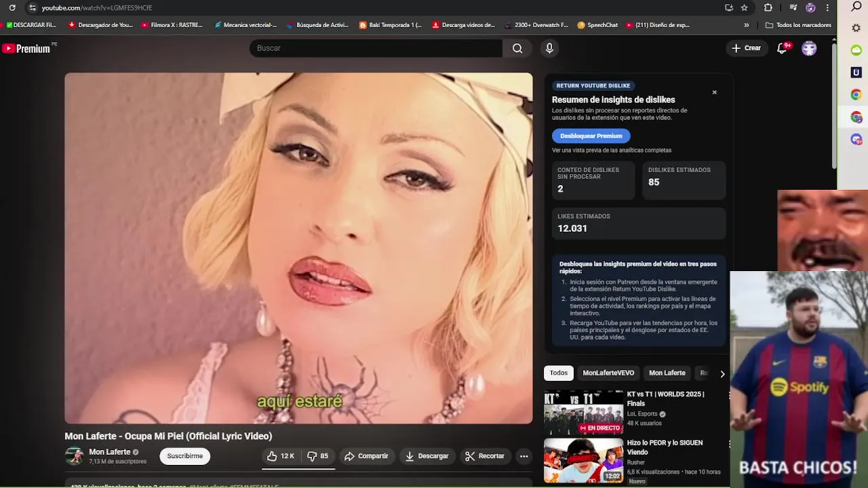Open the green cloud sidebar app
The width and height of the screenshot is (868, 488).
(x=856, y=50)
